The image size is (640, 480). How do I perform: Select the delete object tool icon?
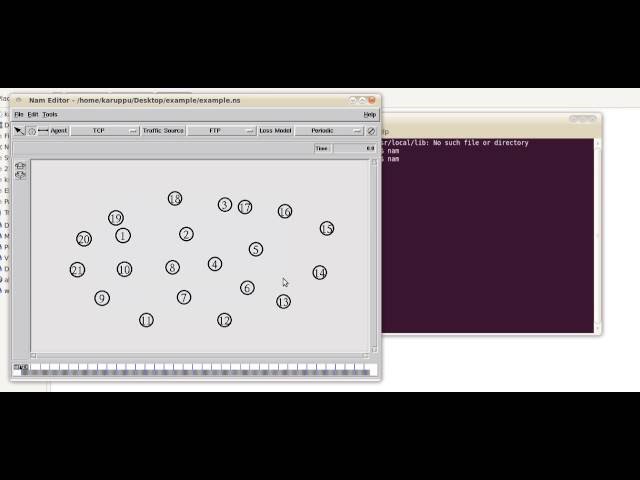pyautogui.click(x=371, y=131)
